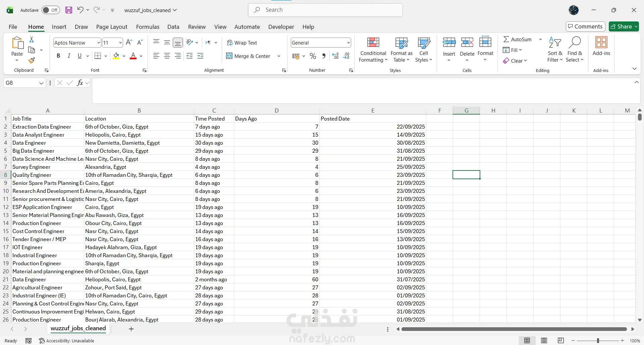Open the font name dropdown

(98, 43)
